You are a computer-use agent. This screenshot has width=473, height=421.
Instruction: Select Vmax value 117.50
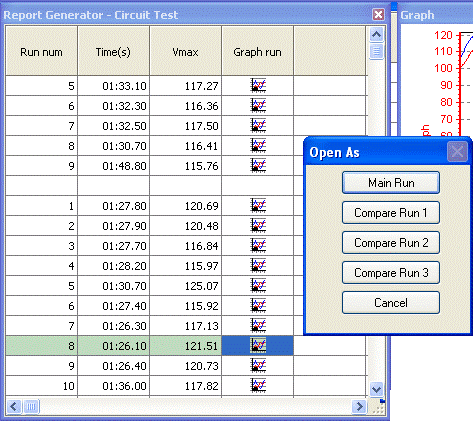click(x=185, y=126)
